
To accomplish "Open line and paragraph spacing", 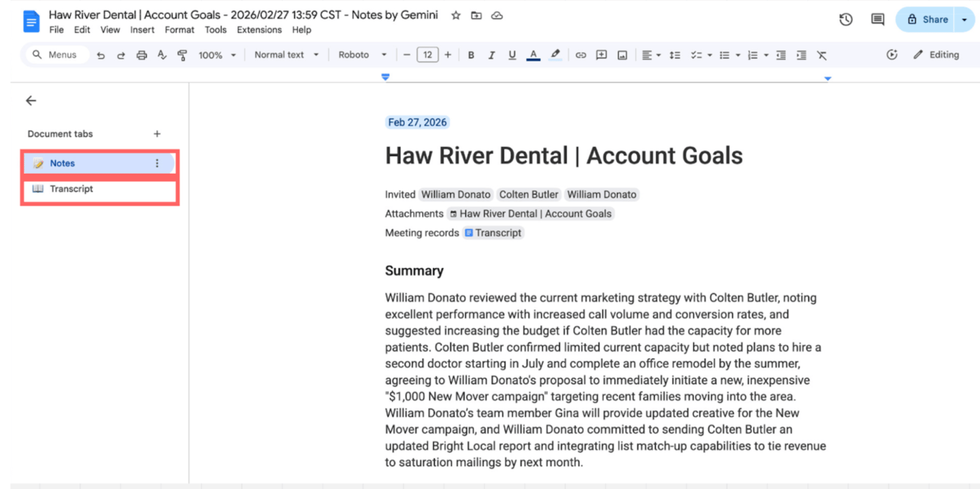I will (x=675, y=55).
